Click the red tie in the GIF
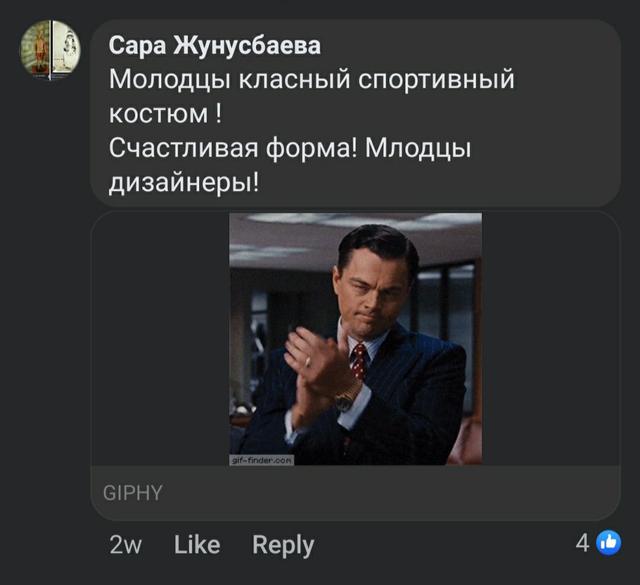 pos(359,359)
